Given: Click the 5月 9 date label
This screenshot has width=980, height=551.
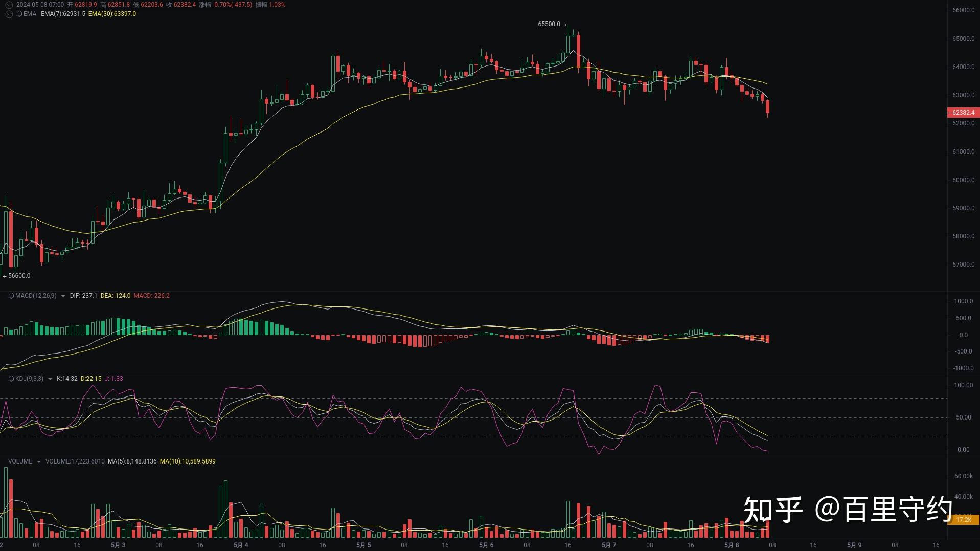Looking at the screenshot, I should click(854, 545).
